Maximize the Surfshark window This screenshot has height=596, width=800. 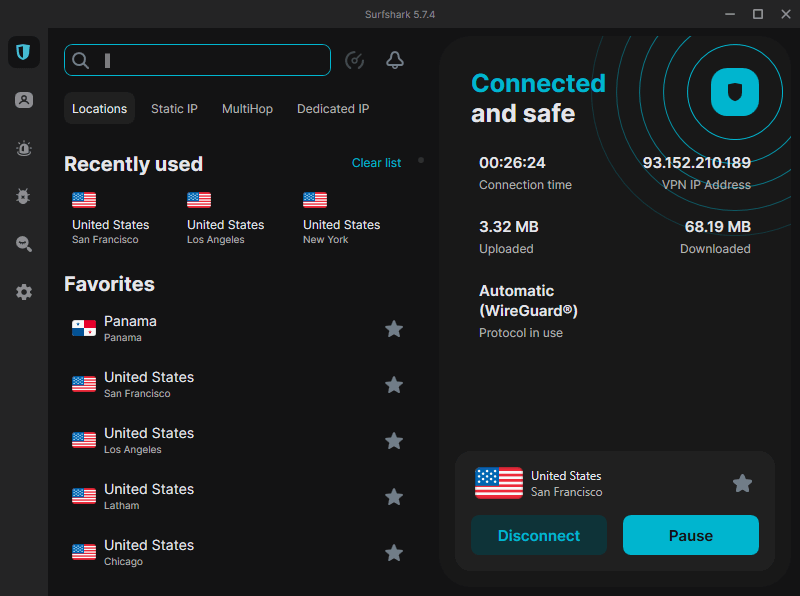pyautogui.click(x=758, y=14)
